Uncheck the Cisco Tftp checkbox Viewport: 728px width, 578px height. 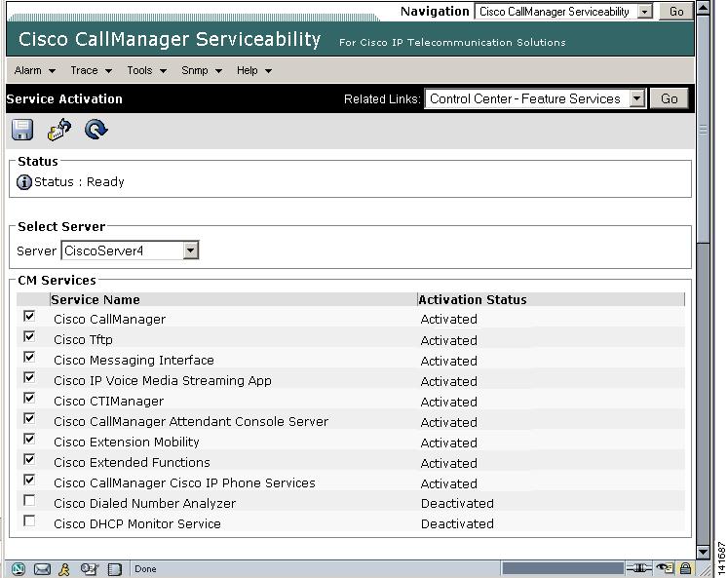tap(29, 336)
